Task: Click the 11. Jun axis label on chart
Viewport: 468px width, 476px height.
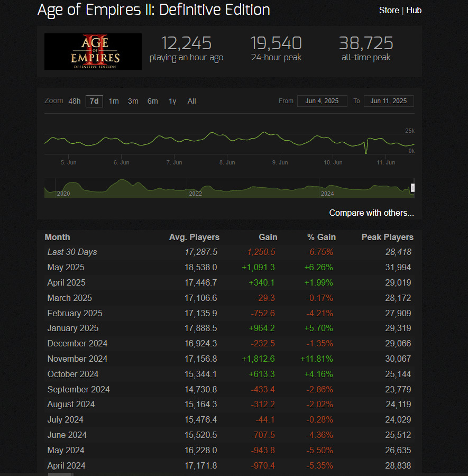Action: point(386,162)
